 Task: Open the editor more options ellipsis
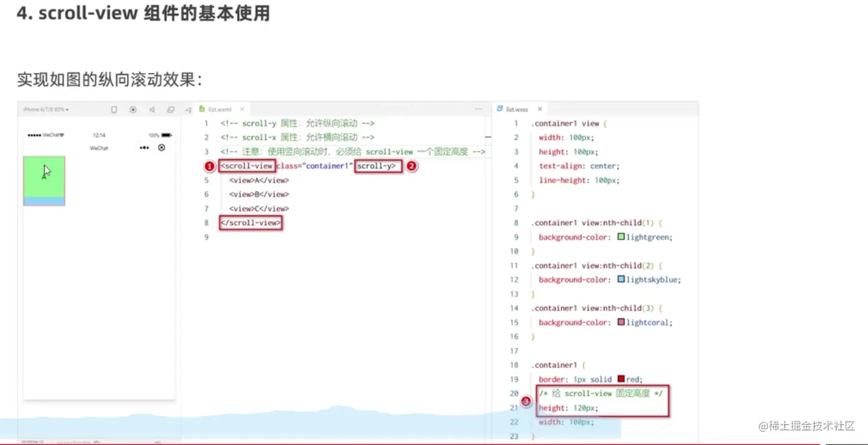[479, 109]
